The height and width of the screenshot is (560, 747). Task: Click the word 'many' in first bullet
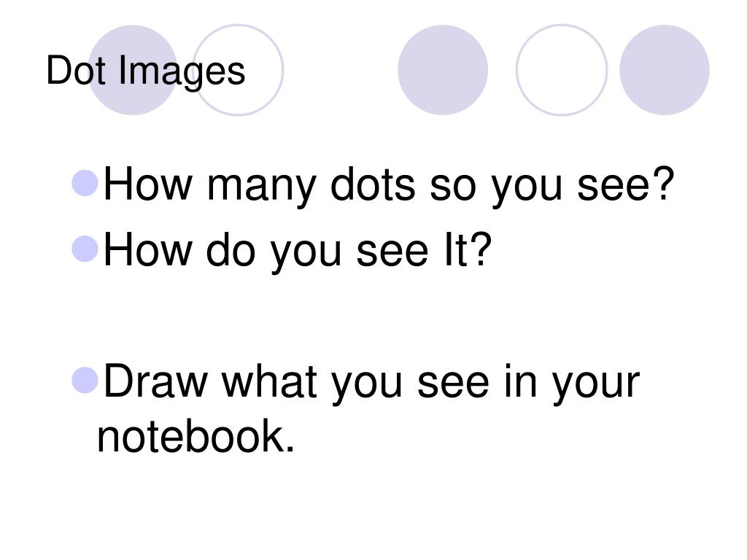pyautogui.click(x=261, y=187)
